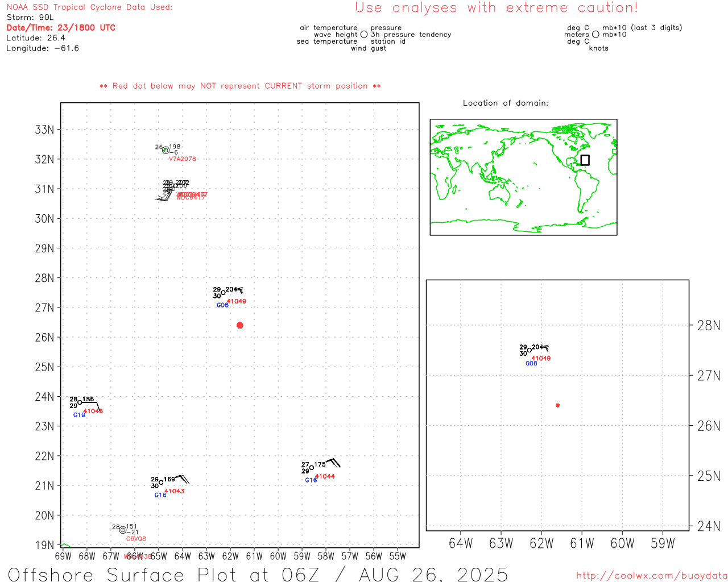Select the station circle of buoy 41046
728x582 pixels.
point(80,402)
